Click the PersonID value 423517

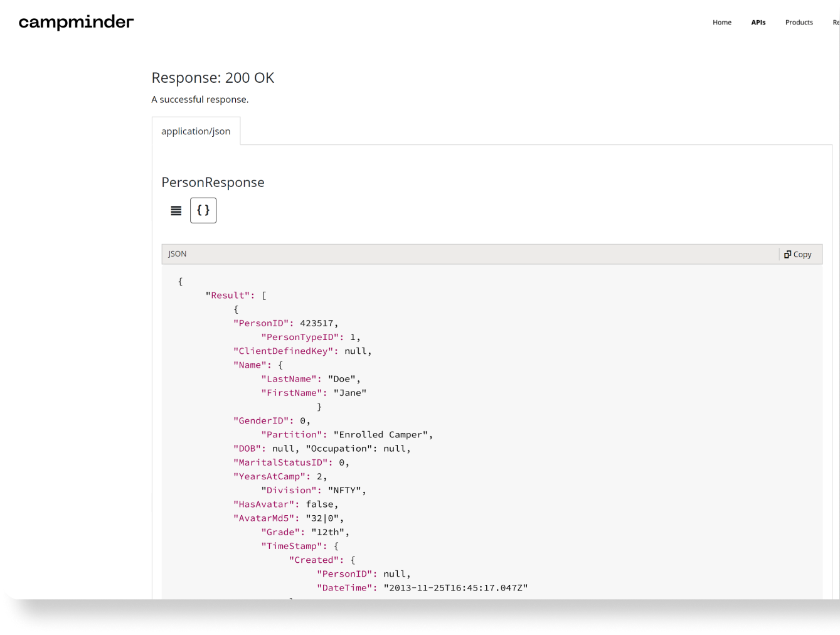[x=317, y=323]
